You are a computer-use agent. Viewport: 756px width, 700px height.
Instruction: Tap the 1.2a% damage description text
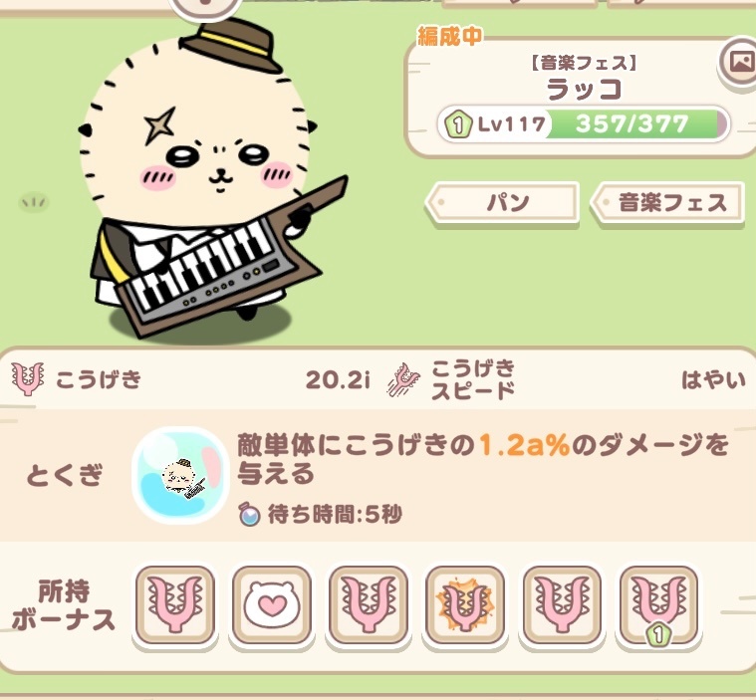(482, 459)
